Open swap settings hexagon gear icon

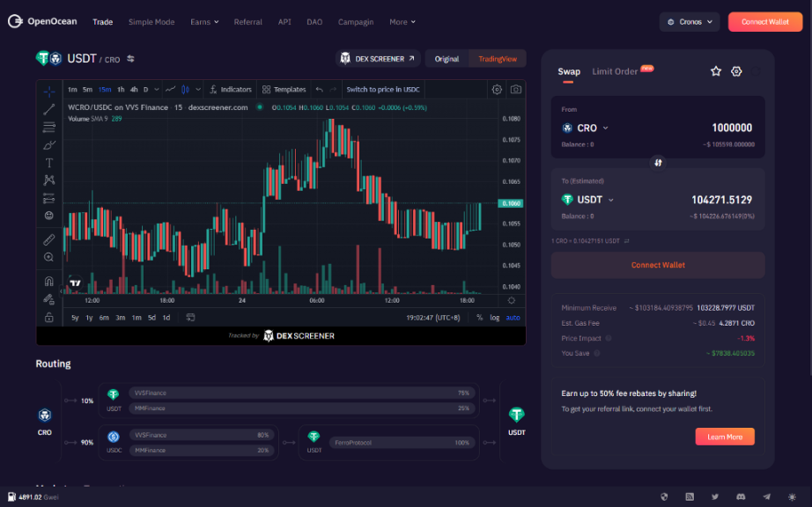coord(737,71)
